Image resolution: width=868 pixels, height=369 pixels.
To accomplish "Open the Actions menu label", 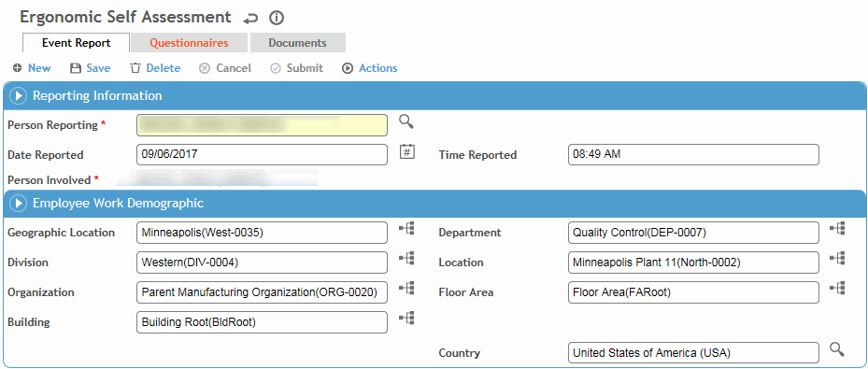I will (378, 68).
